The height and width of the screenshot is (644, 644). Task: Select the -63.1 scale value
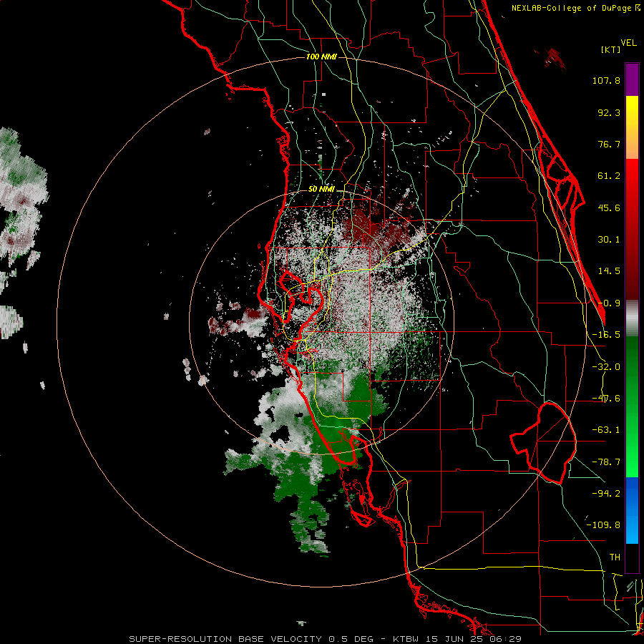point(606,430)
